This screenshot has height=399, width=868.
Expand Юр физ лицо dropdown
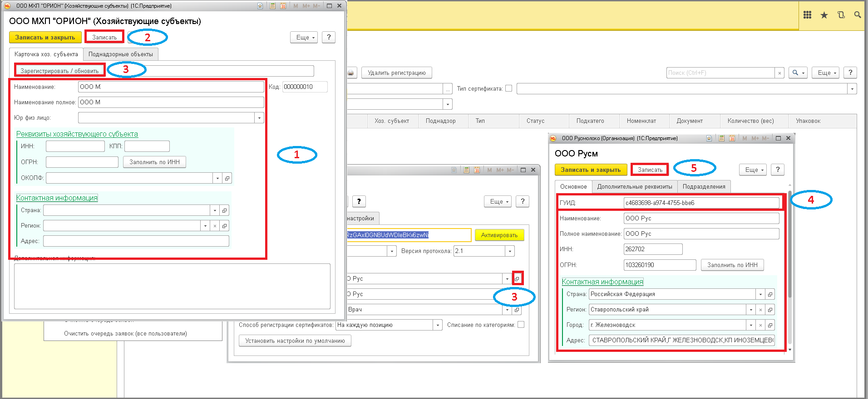(259, 118)
